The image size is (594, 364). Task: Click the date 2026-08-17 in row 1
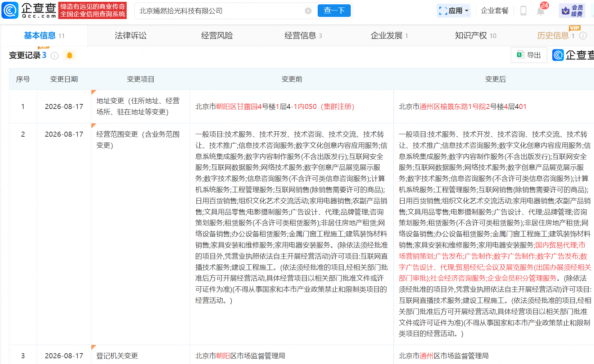[64, 106]
